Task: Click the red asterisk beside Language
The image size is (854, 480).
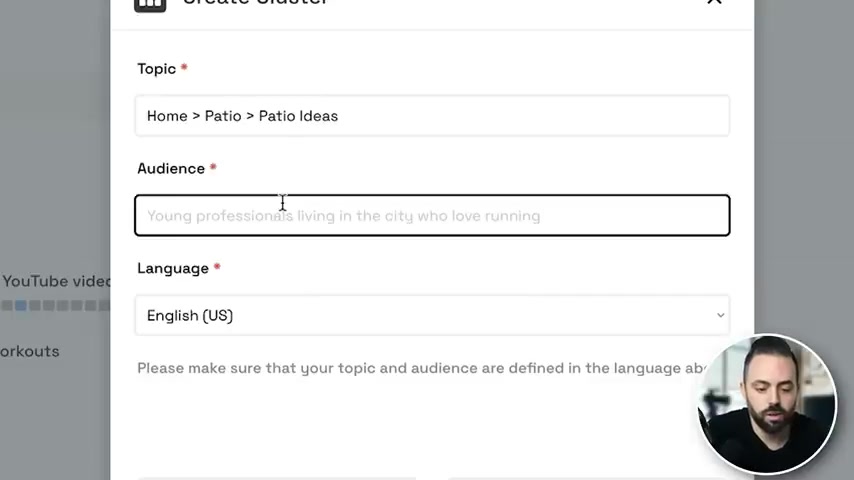Action: point(217,266)
